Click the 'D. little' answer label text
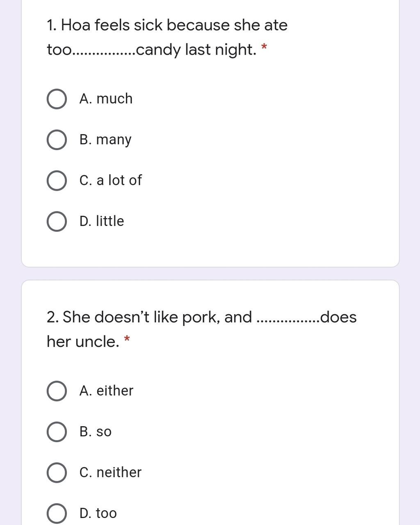 (x=101, y=221)
